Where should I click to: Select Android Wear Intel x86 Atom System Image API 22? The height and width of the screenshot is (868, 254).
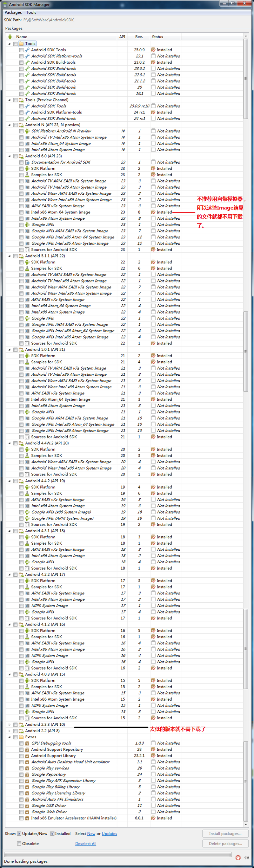tap(124, 293)
